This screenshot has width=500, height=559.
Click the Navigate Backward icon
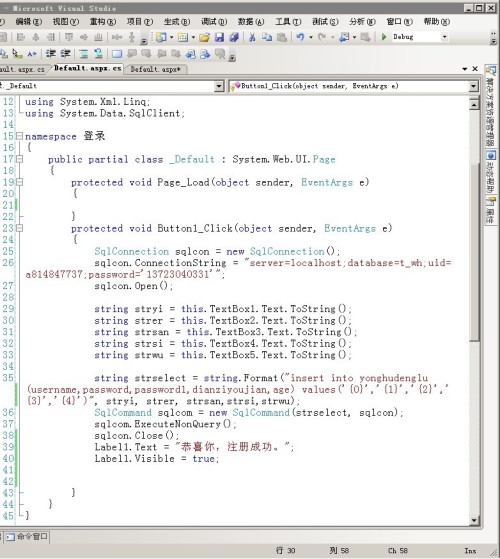[344, 37]
